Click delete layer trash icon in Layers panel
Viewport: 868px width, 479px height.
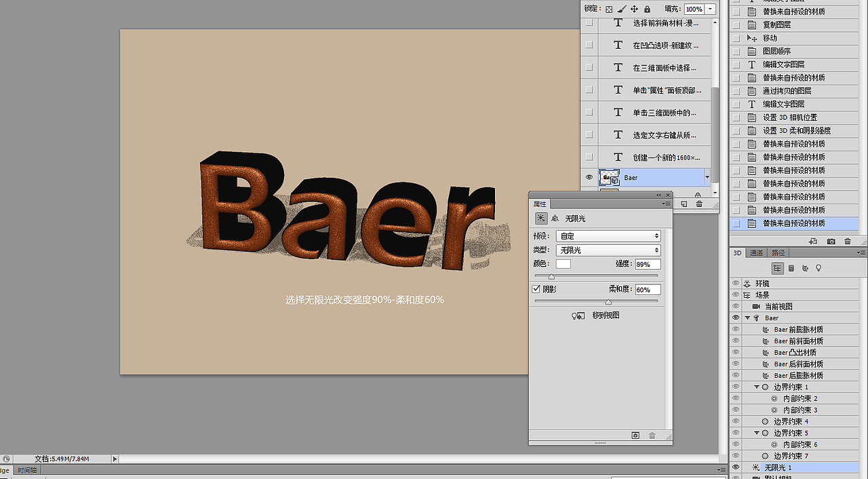pos(699,204)
